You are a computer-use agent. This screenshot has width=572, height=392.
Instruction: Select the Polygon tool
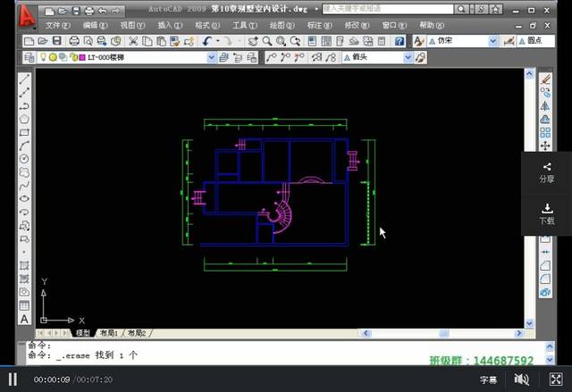[24, 119]
